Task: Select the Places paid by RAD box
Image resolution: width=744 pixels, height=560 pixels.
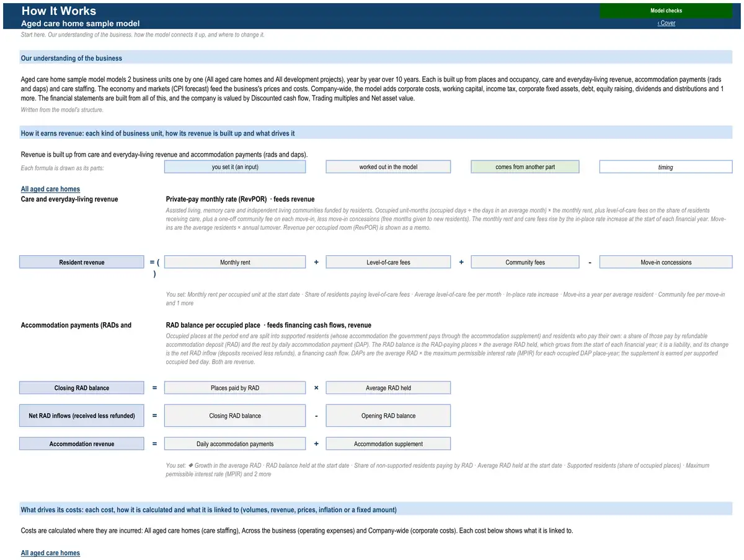Action: [235, 388]
